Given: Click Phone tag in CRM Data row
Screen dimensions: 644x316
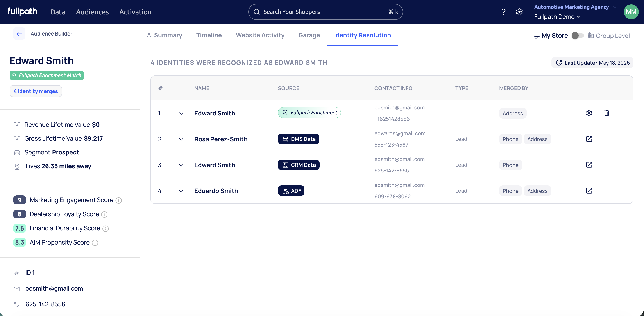Looking at the screenshot, I should [510, 165].
